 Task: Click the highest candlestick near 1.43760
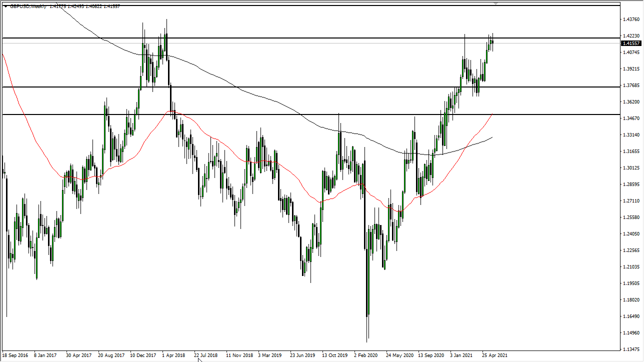(167, 30)
